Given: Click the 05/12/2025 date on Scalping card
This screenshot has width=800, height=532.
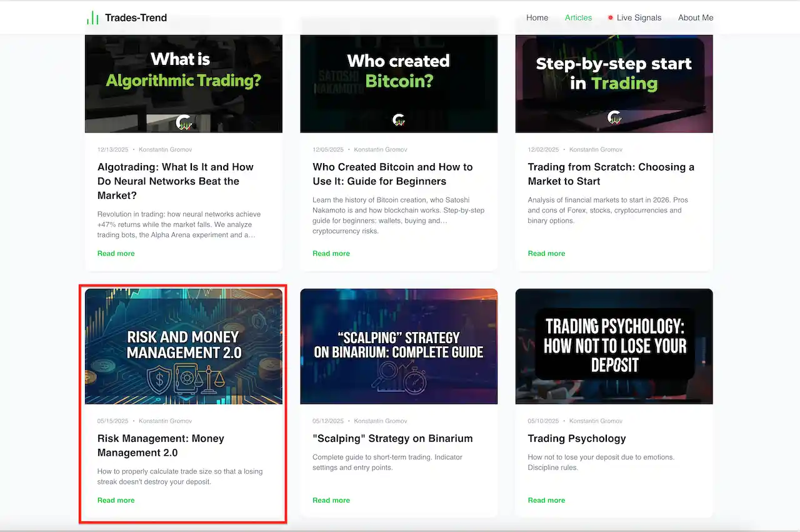Looking at the screenshot, I should (328, 421).
